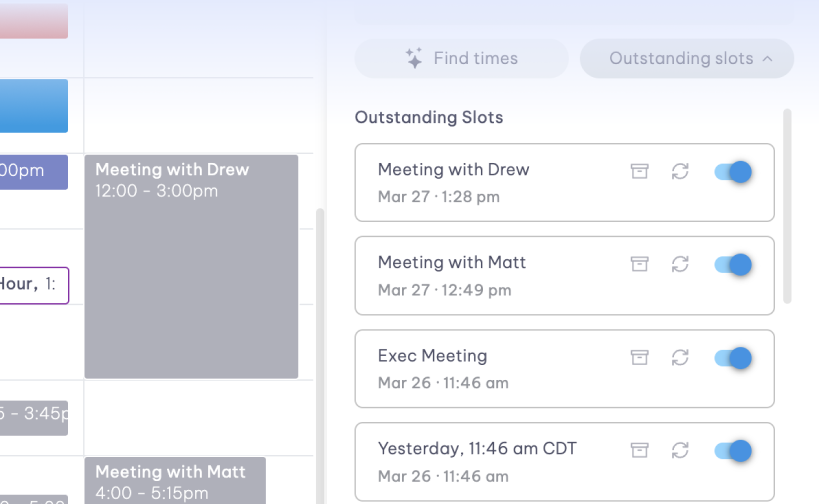Select Meeting with Matt 4:00 calendar event
Screen dimensions: 819x504
(175, 480)
